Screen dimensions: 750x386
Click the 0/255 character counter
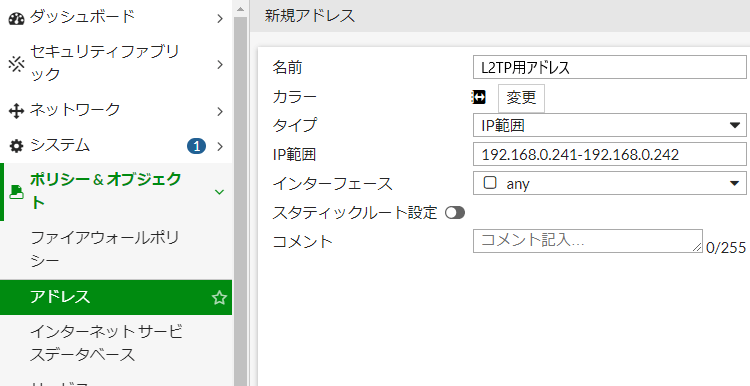726,247
